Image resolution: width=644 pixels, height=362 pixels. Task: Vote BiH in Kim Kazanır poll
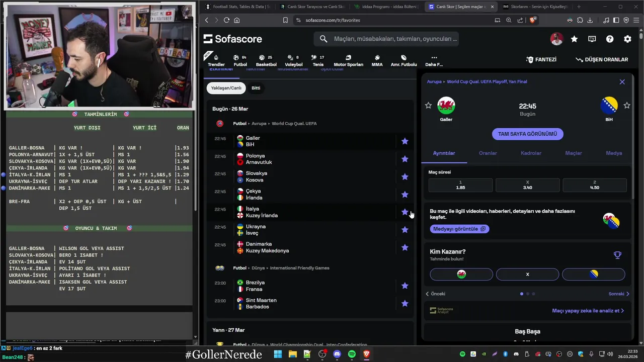coord(594,274)
